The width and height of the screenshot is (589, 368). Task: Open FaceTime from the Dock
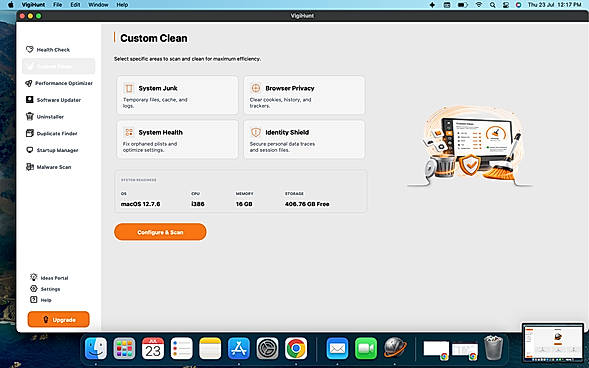pyautogui.click(x=366, y=348)
